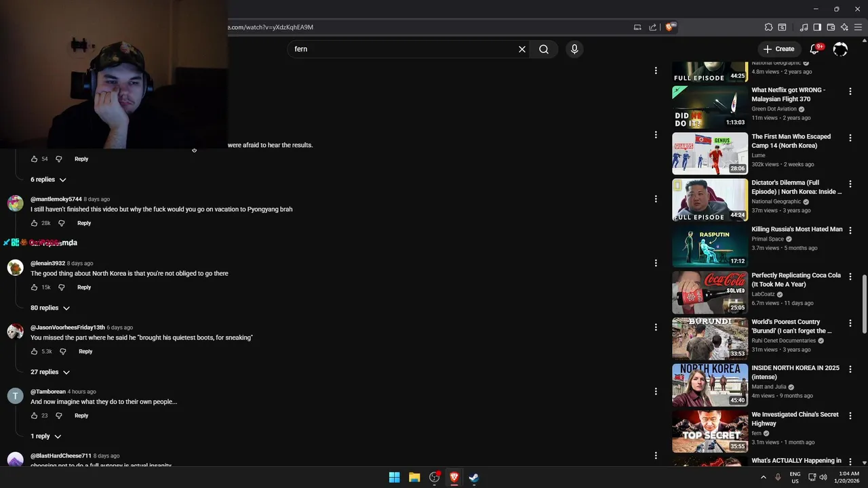This screenshot has height=488, width=868.
Task: Click the tab search icon beside extensions
Action: coord(782,27)
